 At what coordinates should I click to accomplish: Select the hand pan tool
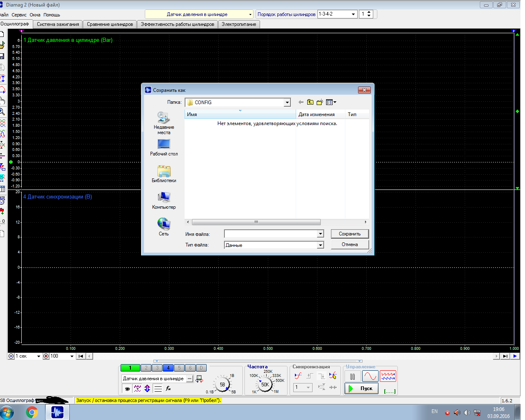2,100
